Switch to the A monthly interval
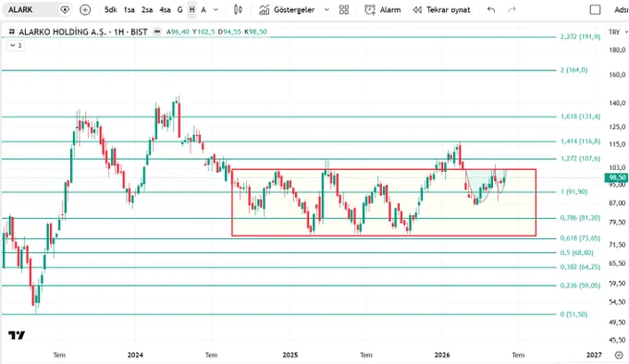629x364 pixels. (203, 9)
